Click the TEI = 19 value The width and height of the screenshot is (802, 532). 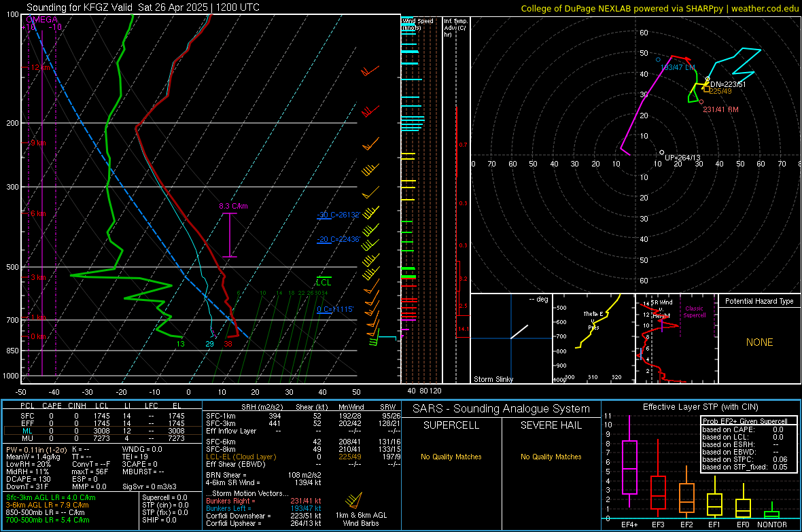[135, 457]
